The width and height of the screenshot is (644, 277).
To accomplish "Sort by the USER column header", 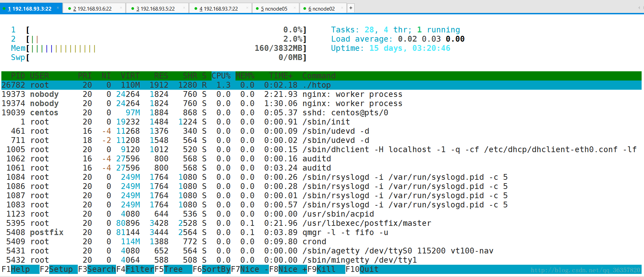I will click(x=40, y=76).
